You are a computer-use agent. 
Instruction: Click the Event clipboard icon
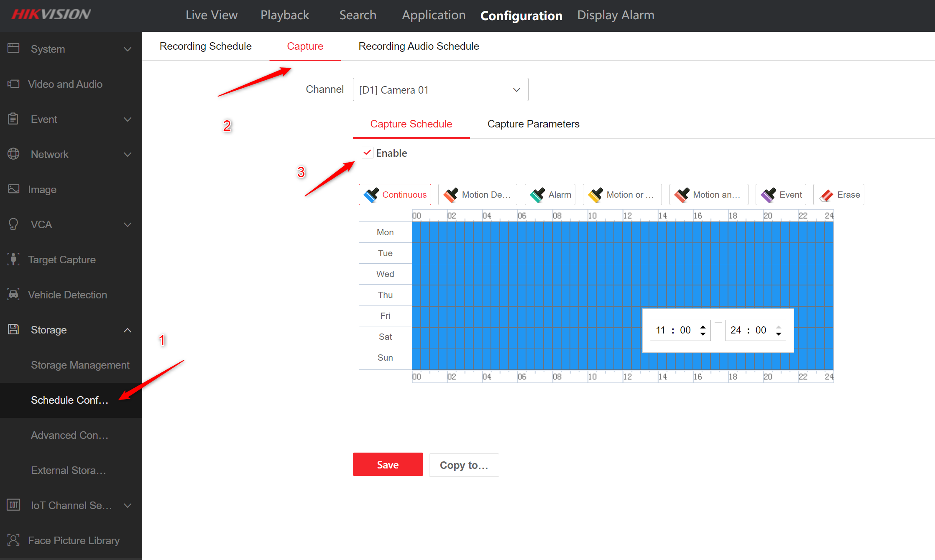pos(13,119)
